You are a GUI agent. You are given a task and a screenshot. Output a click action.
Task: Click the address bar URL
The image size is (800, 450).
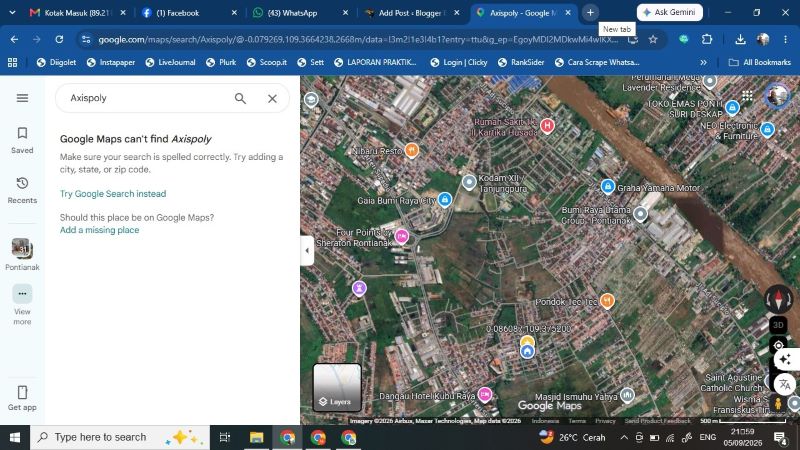click(357, 39)
